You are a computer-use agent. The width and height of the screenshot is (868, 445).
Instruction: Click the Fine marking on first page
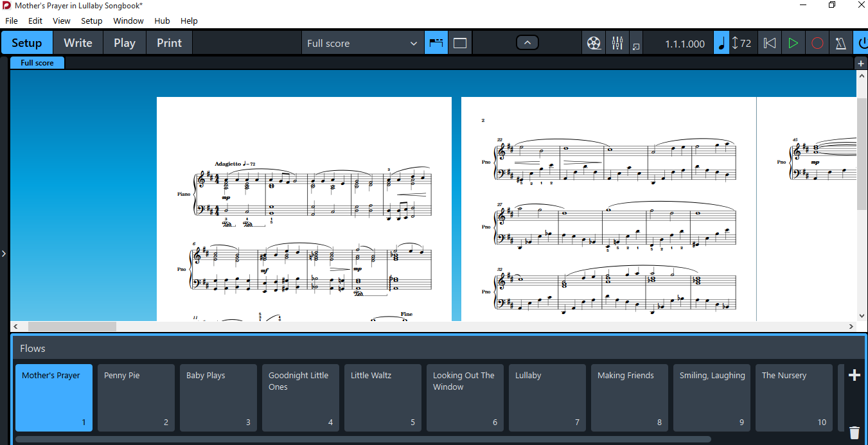pyautogui.click(x=406, y=314)
